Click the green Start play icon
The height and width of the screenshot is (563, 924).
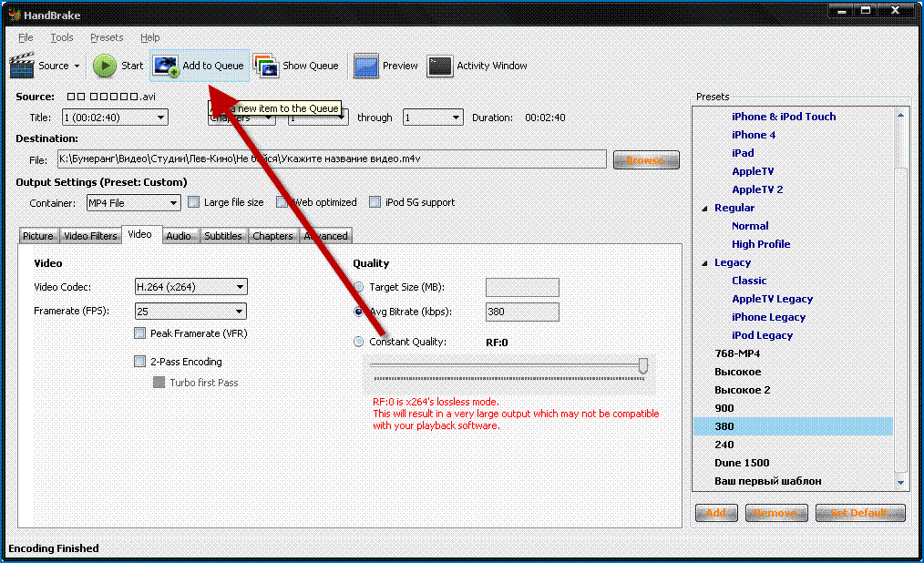pyautogui.click(x=105, y=66)
